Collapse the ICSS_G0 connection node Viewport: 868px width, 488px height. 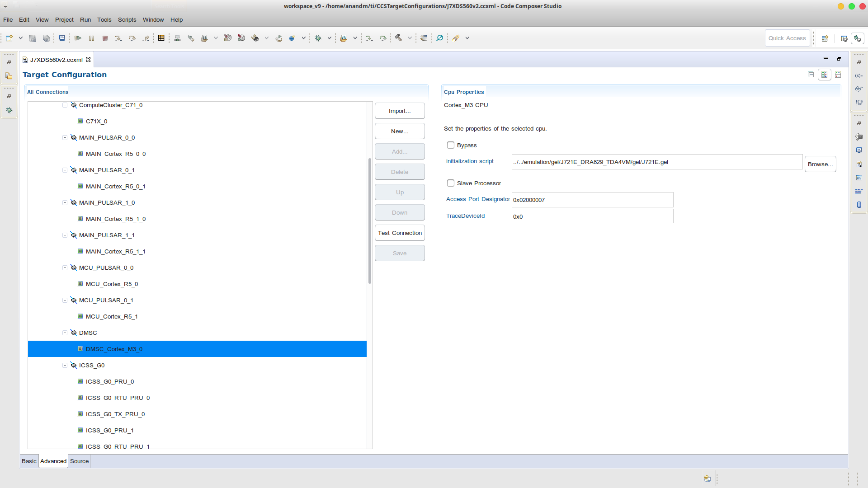[x=65, y=365]
